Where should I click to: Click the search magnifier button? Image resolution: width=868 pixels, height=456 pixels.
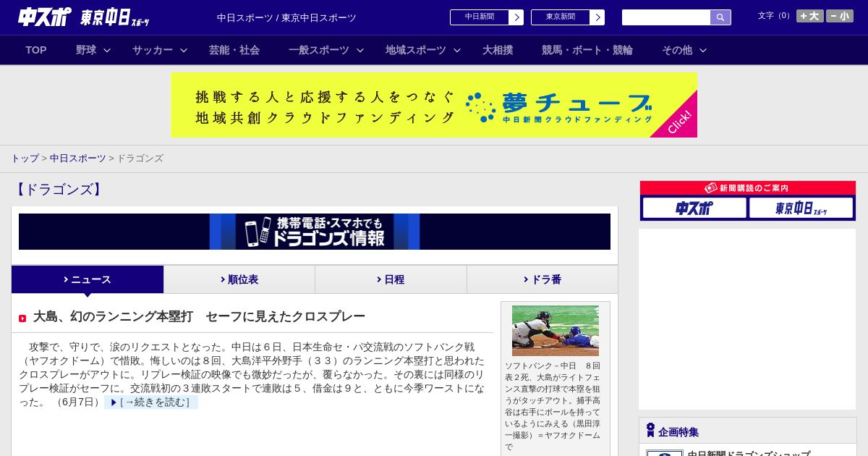tap(720, 17)
